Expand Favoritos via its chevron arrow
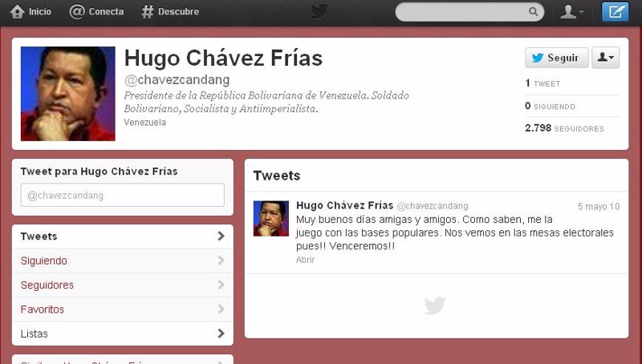The width and height of the screenshot is (642, 364). 221,309
